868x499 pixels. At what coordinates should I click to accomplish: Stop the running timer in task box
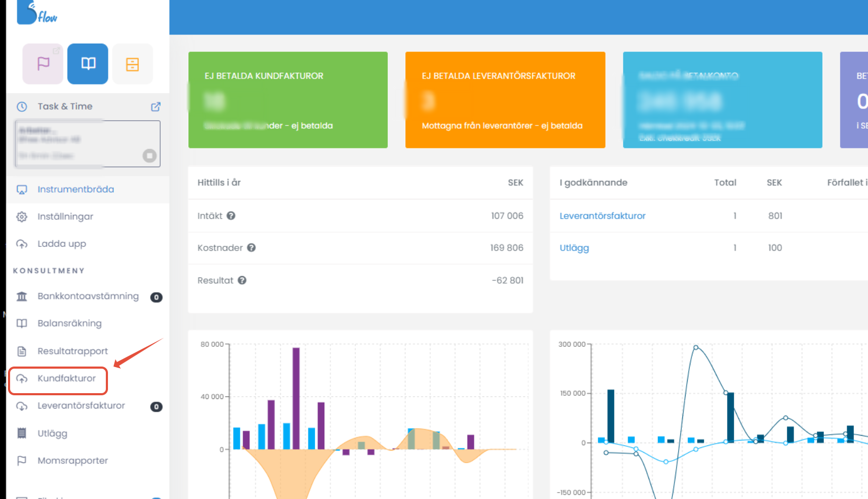pos(149,155)
